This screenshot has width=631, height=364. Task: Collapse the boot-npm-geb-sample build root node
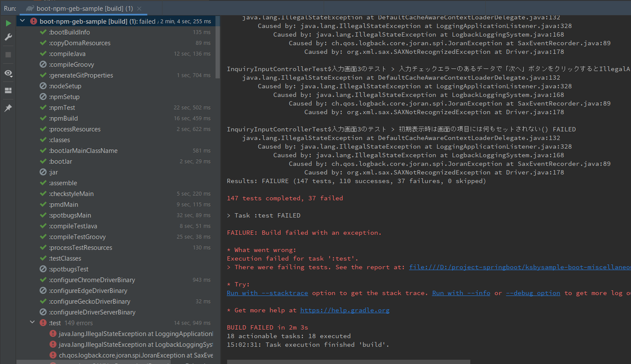[23, 22]
